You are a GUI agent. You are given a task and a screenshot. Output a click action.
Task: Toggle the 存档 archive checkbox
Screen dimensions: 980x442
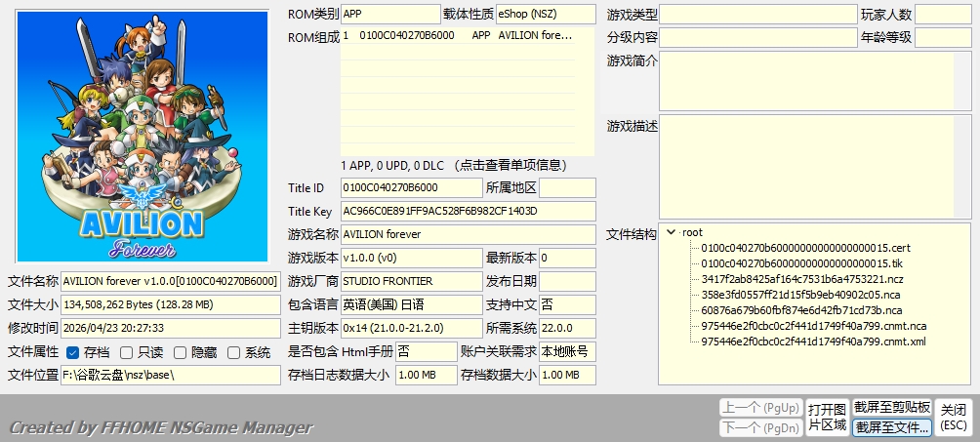(x=73, y=352)
